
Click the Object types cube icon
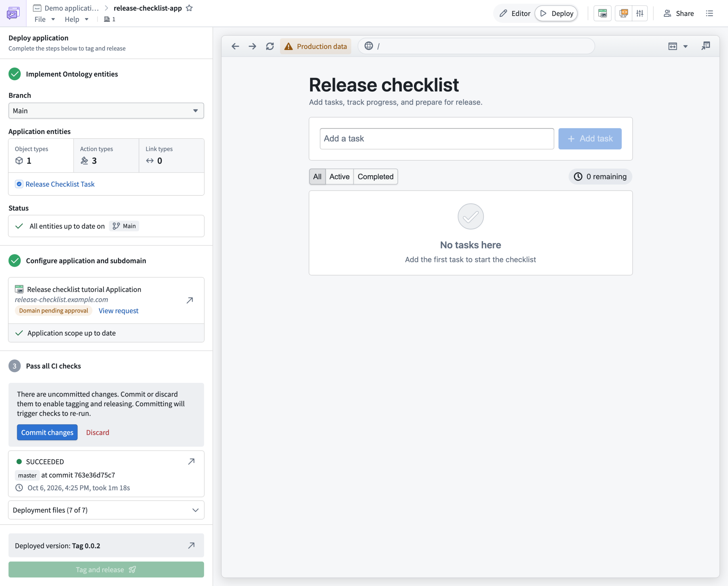19,161
